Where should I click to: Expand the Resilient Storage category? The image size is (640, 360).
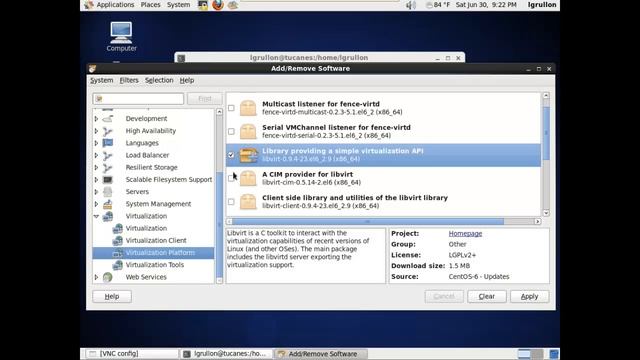pyautogui.click(x=96, y=167)
